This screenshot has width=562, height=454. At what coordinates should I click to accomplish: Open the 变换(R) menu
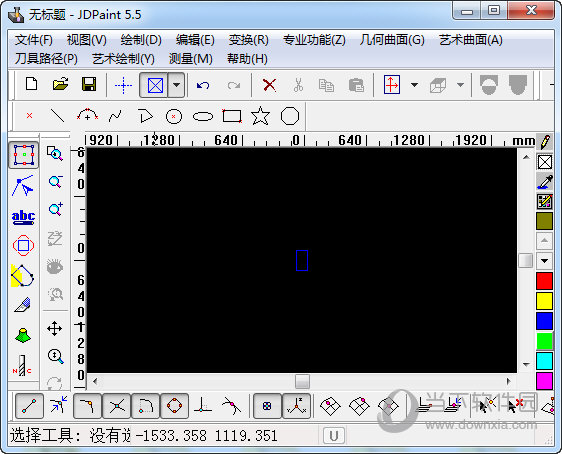point(249,40)
